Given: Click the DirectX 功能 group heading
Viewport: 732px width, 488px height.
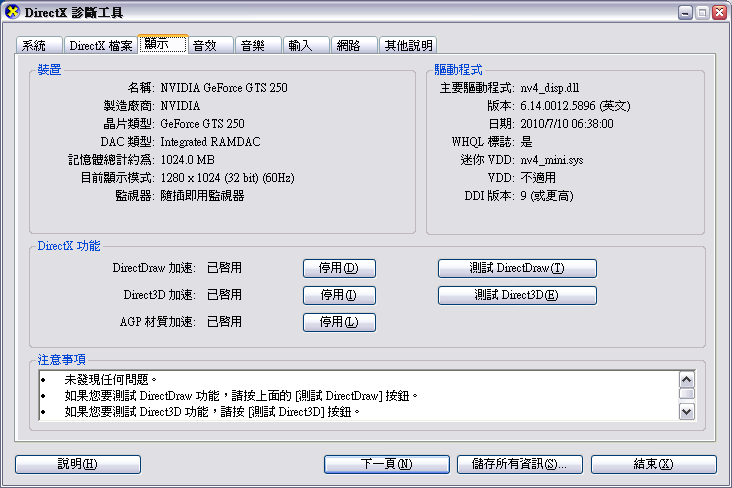Looking at the screenshot, I should 69,246.
